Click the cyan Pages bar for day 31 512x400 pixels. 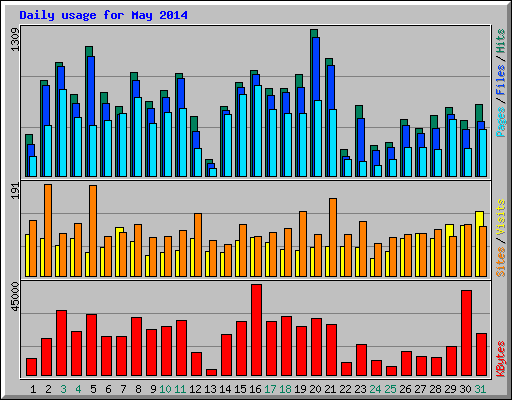(x=483, y=153)
